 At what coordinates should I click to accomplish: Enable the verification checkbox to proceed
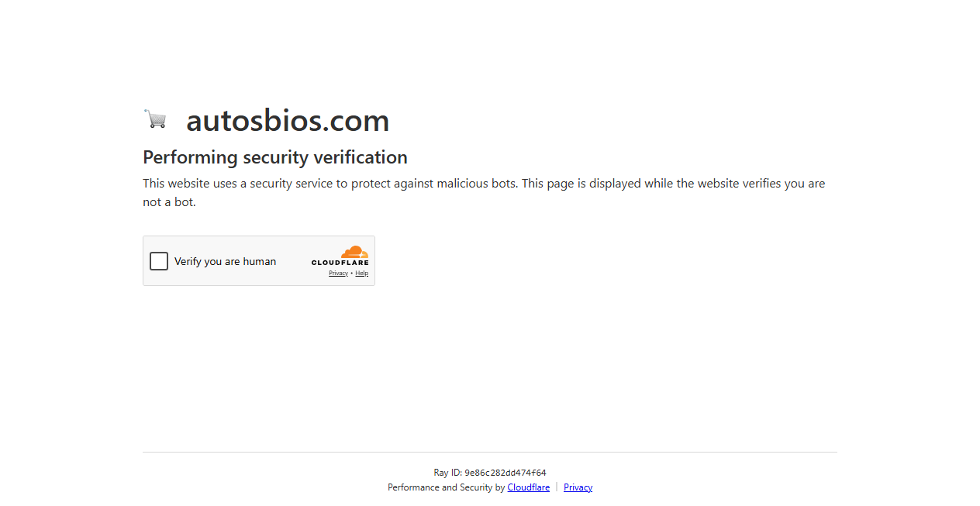(159, 261)
